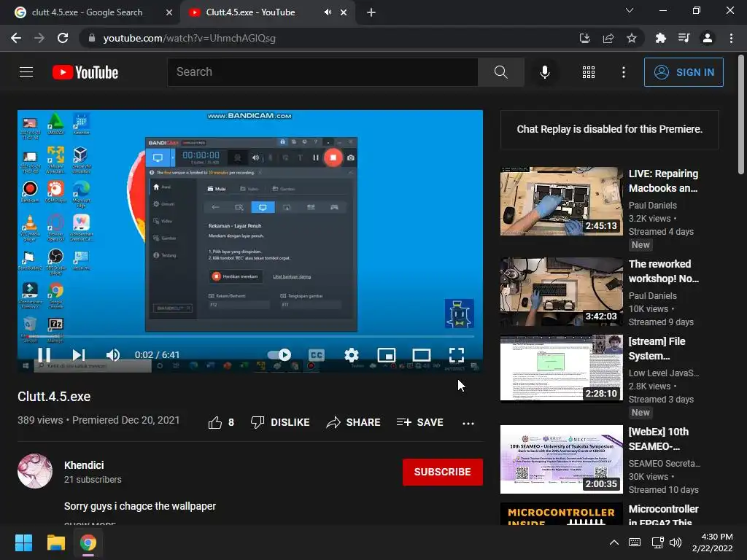Toggle the autoplay switch
This screenshot has height=560, width=747.
(279, 355)
